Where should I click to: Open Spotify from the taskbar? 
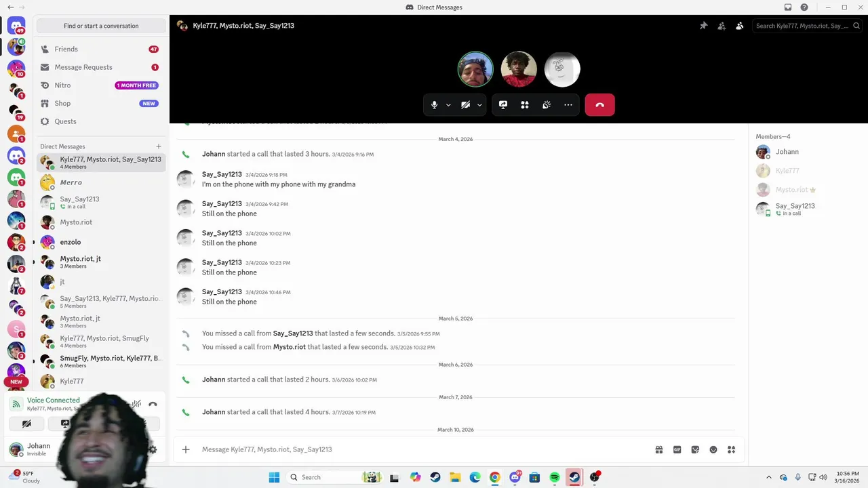pyautogui.click(x=555, y=477)
